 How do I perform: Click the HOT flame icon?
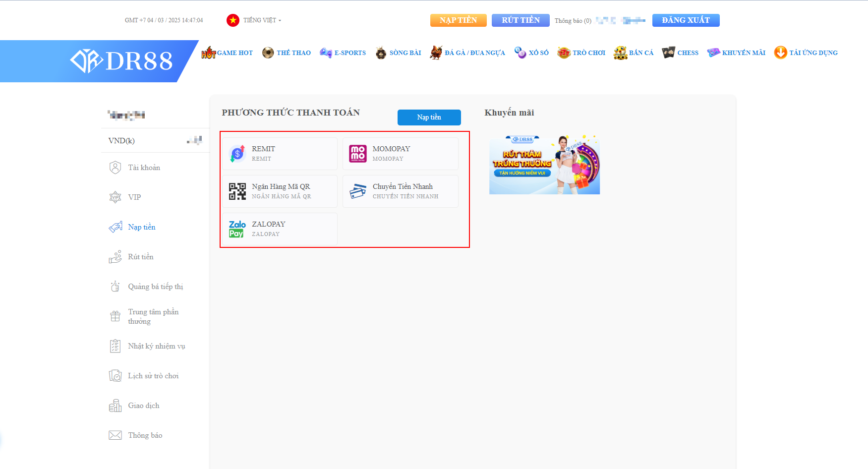(209, 53)
